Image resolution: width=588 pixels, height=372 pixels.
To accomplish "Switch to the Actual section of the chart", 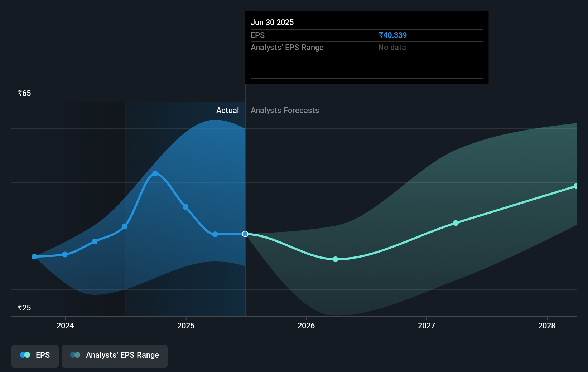I will click(227, 110).
